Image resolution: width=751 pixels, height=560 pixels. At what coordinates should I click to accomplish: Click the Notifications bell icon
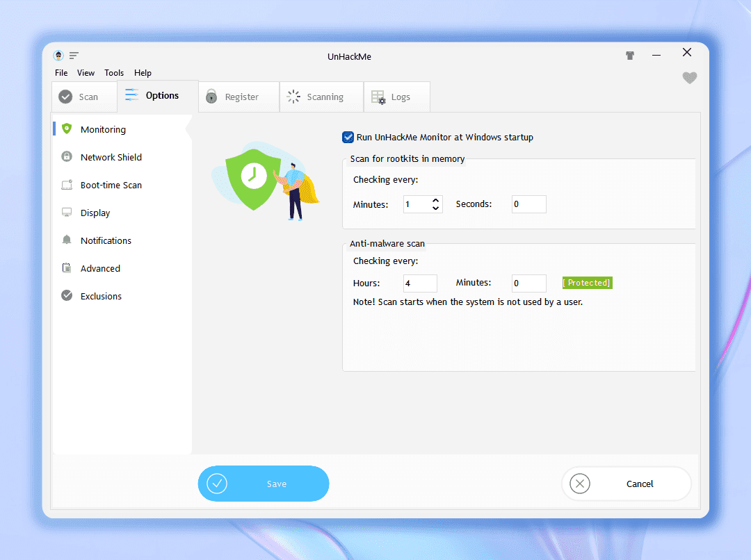(x=67, y=240)
